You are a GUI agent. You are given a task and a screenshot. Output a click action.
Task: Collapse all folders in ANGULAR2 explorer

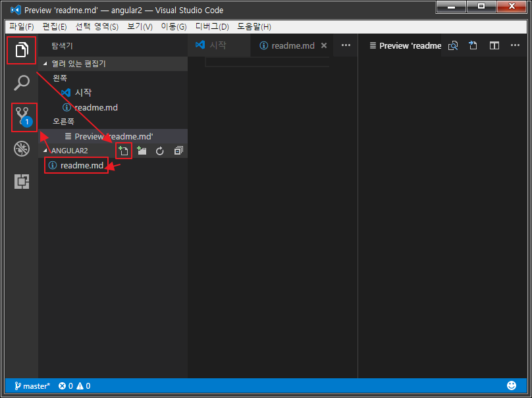pos(178,151)
